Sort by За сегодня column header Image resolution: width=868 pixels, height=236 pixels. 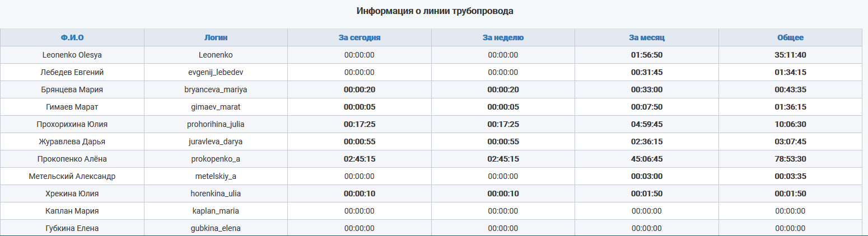(x=360, y=37)
